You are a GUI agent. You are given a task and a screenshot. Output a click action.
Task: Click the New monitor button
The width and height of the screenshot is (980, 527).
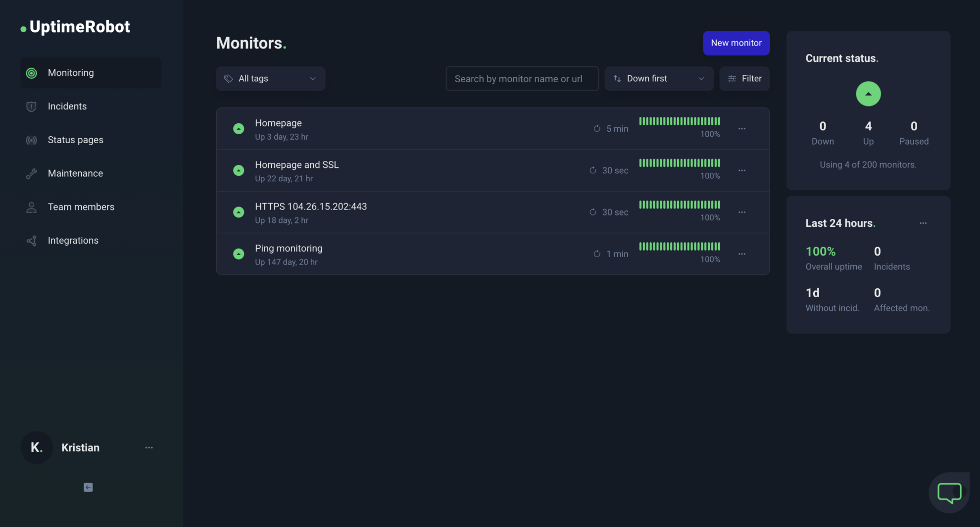coord(736,43)
